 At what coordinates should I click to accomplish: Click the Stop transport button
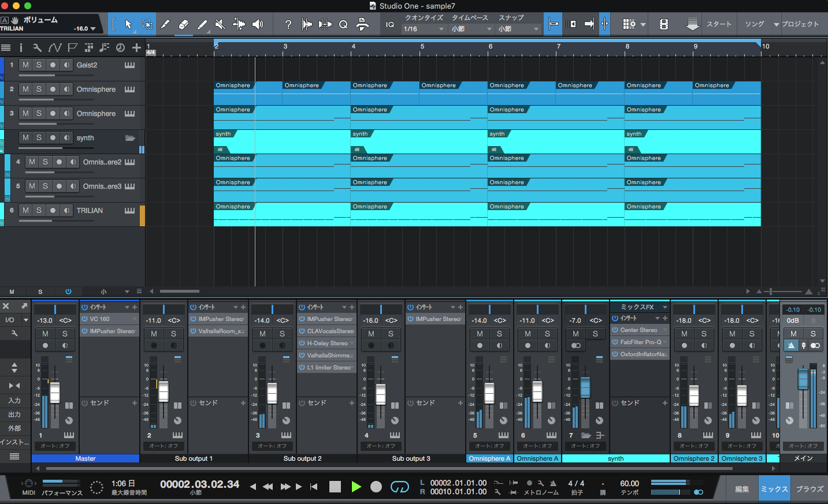pos(335,487)
